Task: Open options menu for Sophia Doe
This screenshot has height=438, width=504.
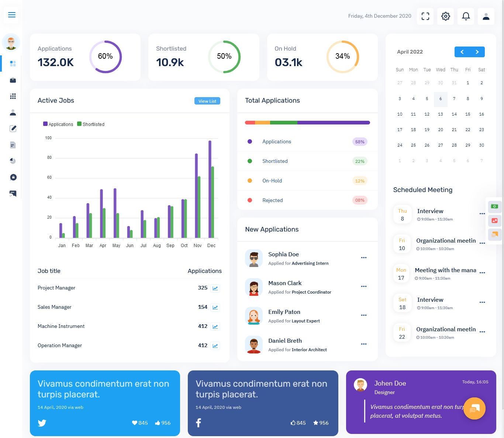Action: (364, 258)
